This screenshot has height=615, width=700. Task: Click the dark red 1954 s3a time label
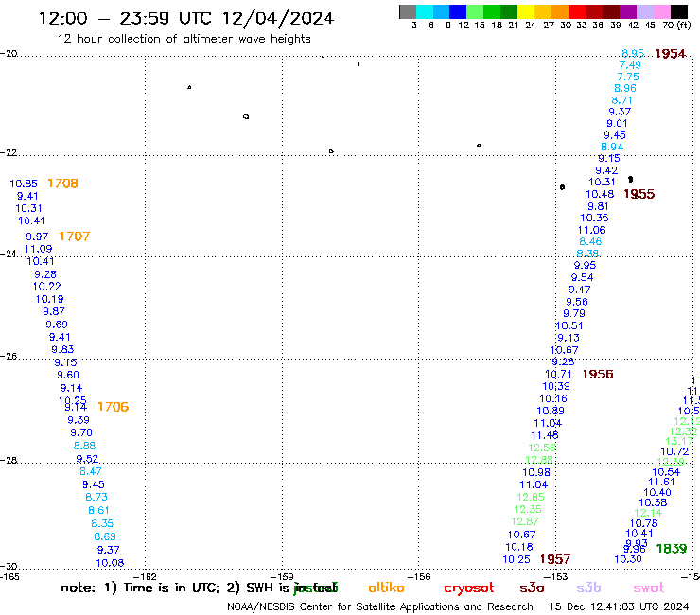[x=670, y=54]
